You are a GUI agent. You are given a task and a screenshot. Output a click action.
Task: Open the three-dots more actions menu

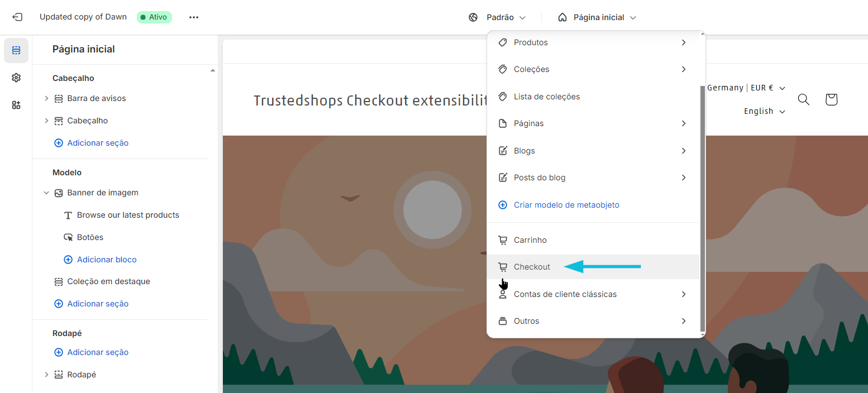[x=194, y=17]
